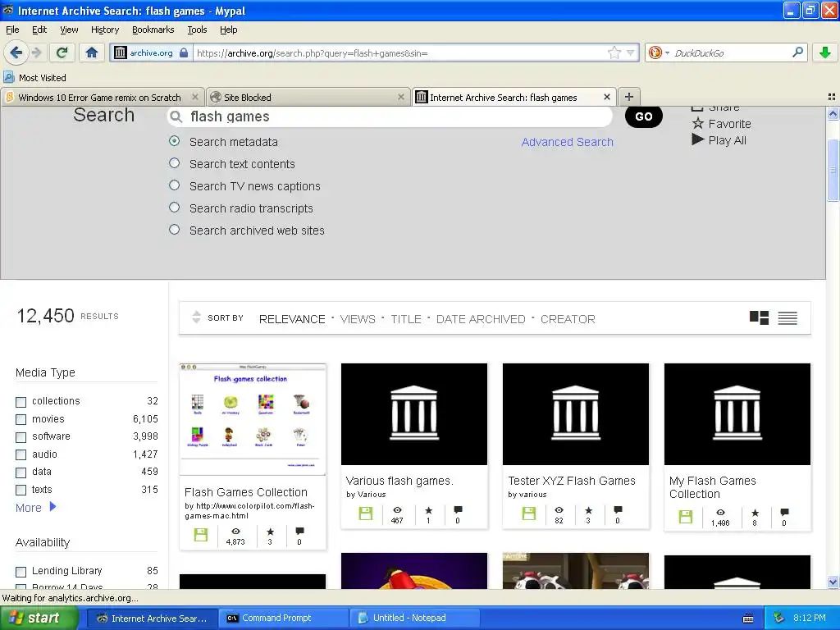
Task: Open the Advanced Search link
Action: click(568, 142)
